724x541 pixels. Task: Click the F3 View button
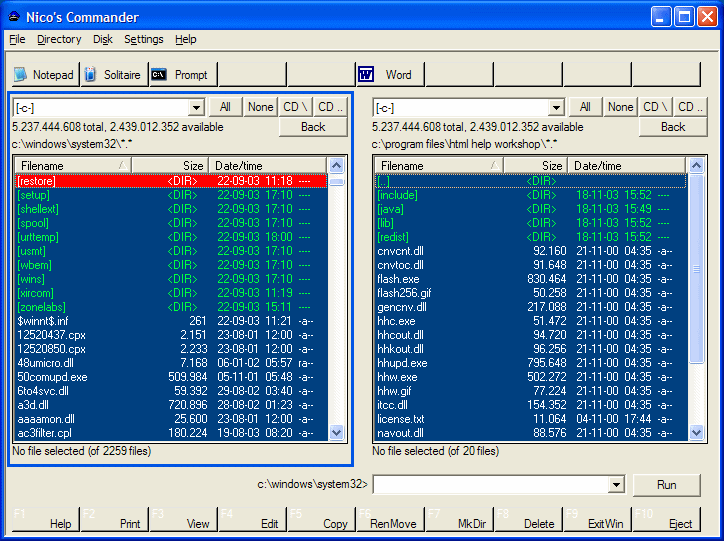coord(183,519)
